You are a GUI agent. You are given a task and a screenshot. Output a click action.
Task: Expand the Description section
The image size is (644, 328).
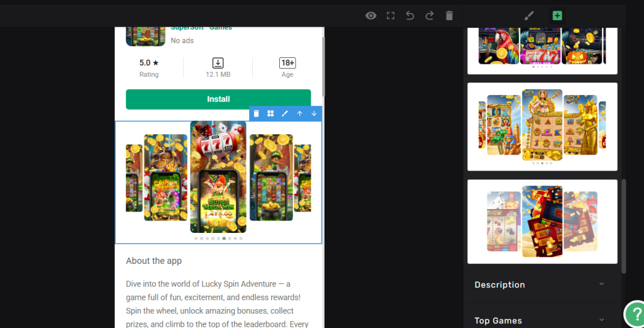(x=542, y=285)
